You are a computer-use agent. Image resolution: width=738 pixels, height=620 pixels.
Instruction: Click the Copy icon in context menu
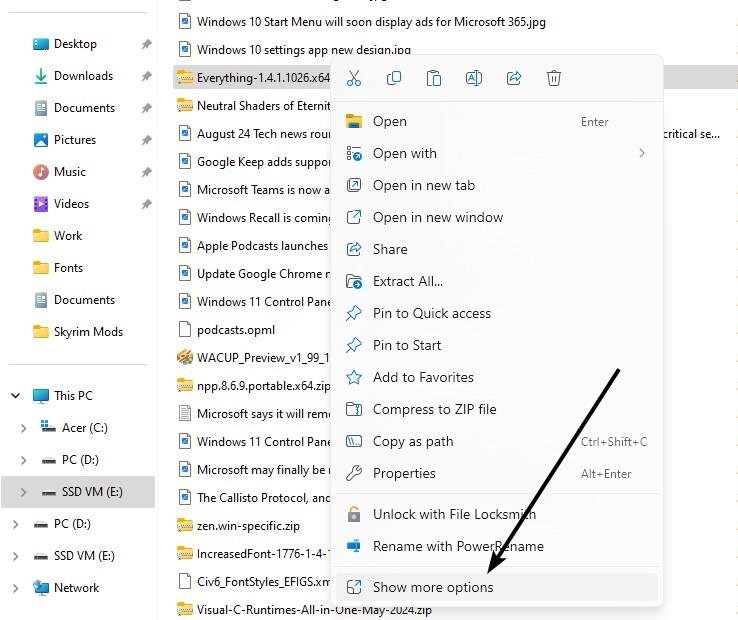[393, 78]
